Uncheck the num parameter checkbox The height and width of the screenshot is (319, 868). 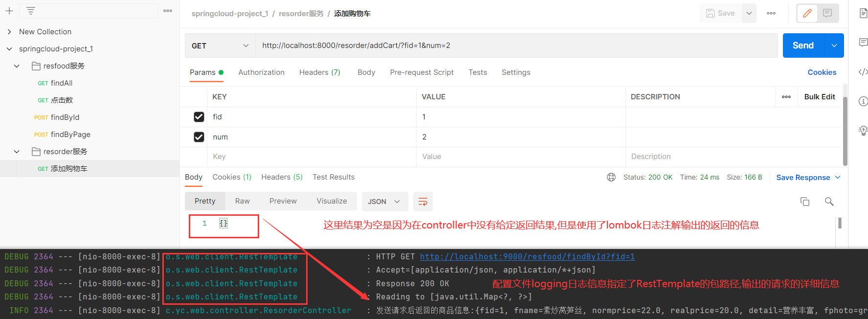(x=199, y=137)
